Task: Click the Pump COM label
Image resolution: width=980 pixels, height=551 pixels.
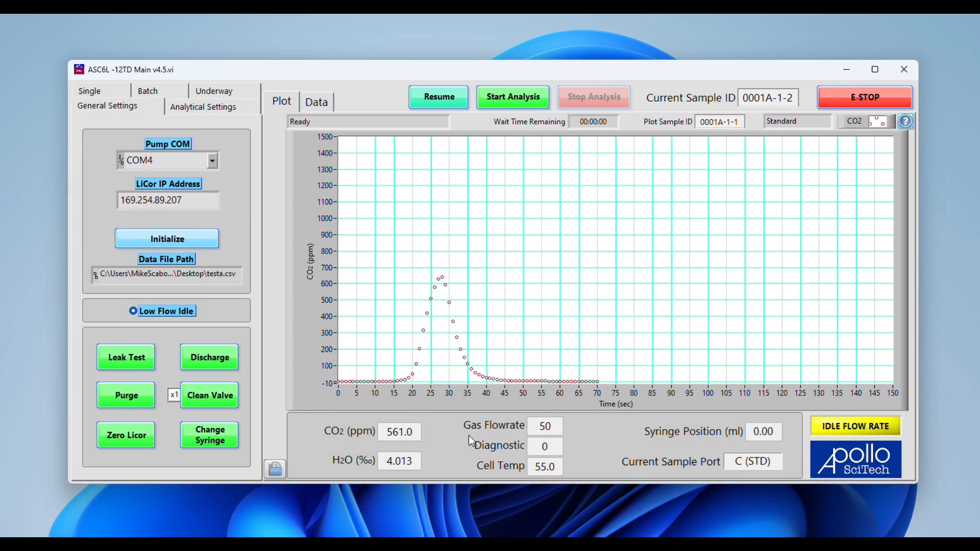Action: tap(168, 144)
